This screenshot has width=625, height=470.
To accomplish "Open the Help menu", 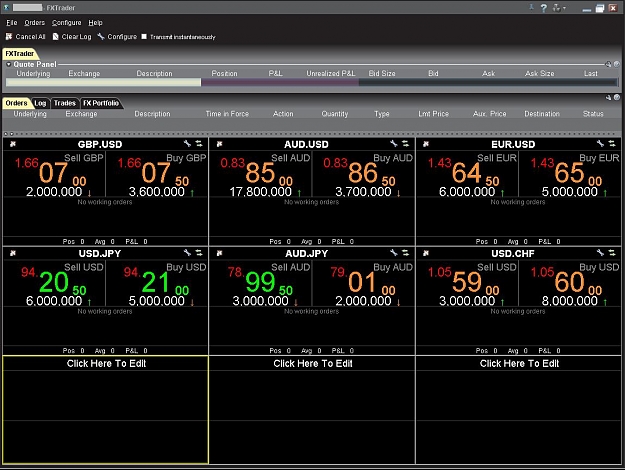I will coord(95,23).
